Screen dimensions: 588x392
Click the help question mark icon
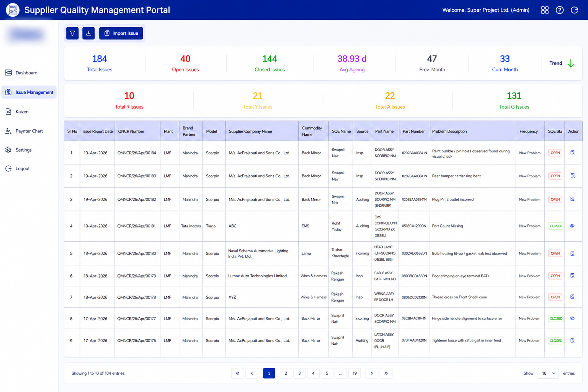click(559, 10)
